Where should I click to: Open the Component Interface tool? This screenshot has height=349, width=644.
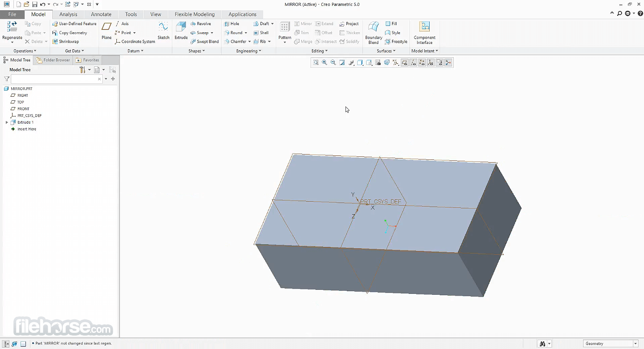pyautogui.click(x=425, y=33)
